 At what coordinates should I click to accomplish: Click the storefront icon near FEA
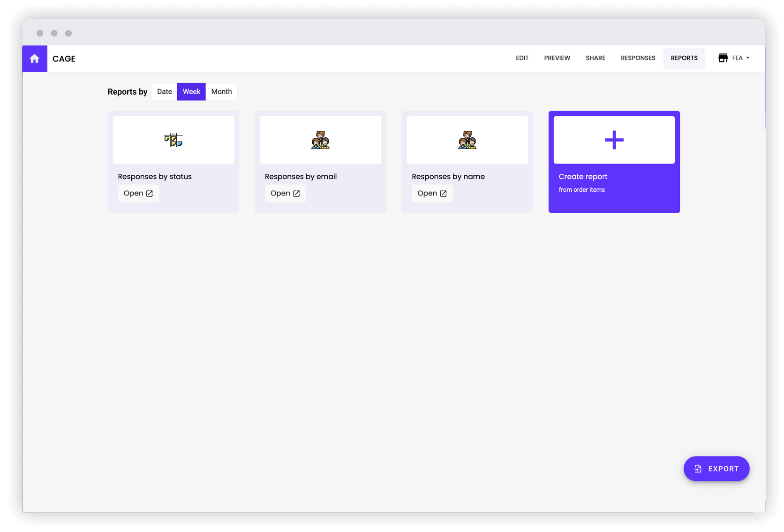(x=723, y=58)
